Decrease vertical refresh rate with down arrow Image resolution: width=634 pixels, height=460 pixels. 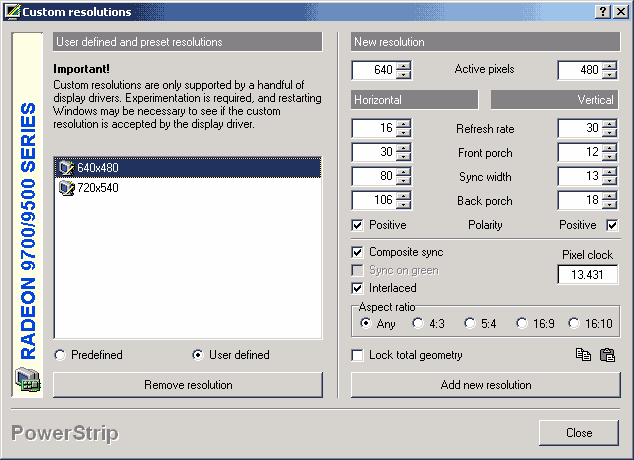[x=609, y=133]
